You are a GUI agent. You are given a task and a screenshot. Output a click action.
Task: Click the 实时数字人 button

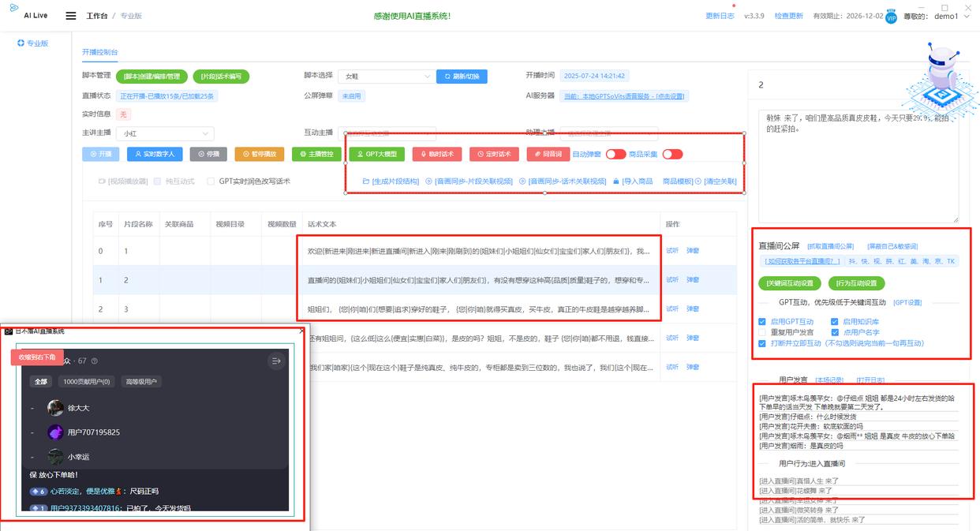pos(155,154)
